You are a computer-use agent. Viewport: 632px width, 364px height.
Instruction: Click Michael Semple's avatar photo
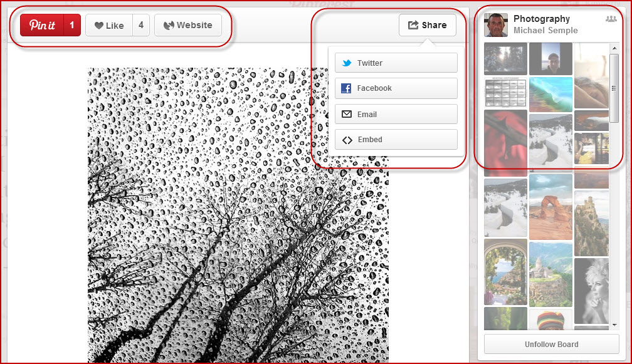(x=496, y=25)
